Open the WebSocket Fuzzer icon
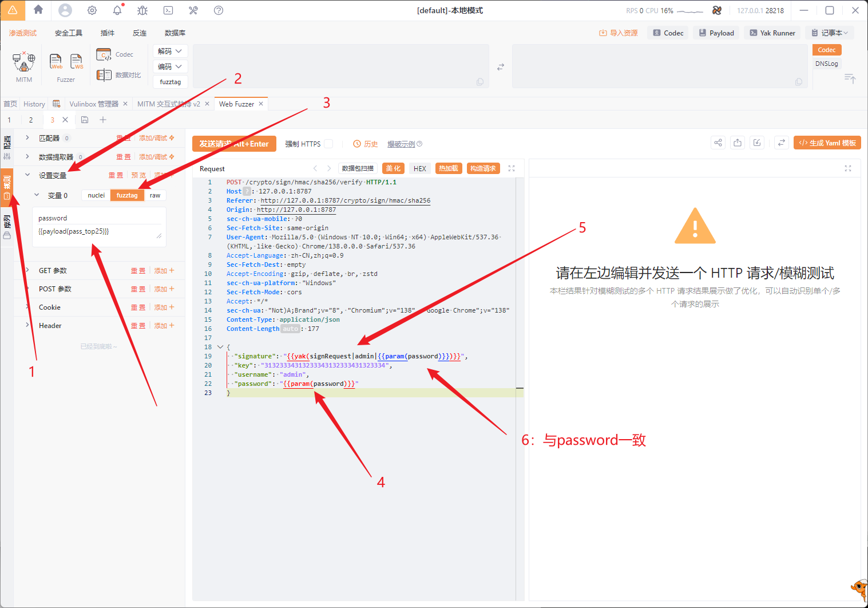The image size is (868, 608). tap(77, 61)
